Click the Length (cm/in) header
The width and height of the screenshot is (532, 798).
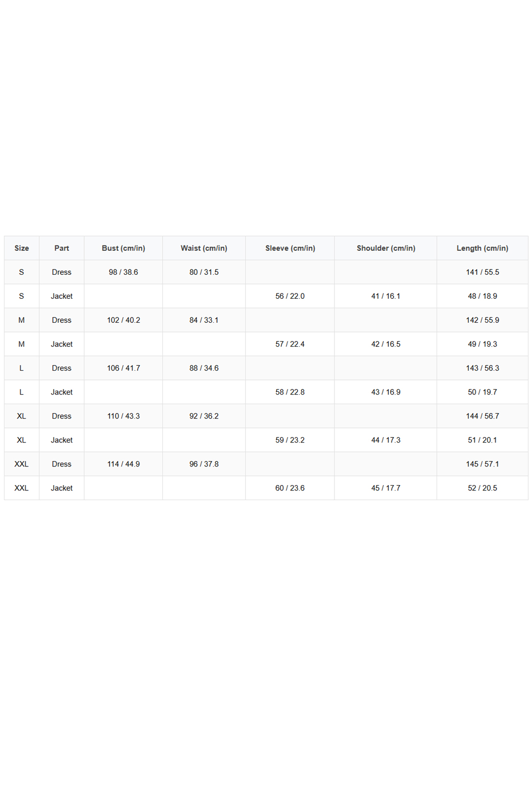[x=483, y=248]
